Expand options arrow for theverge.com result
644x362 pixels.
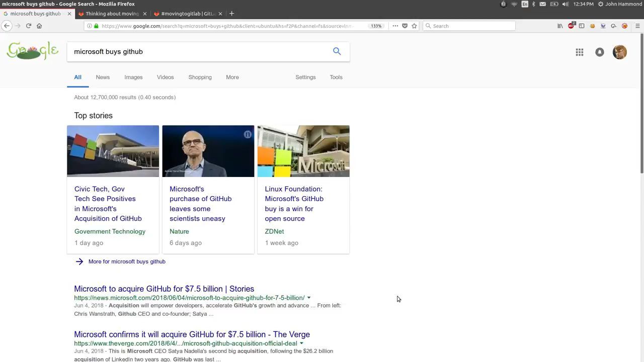(x=301, y=343)
